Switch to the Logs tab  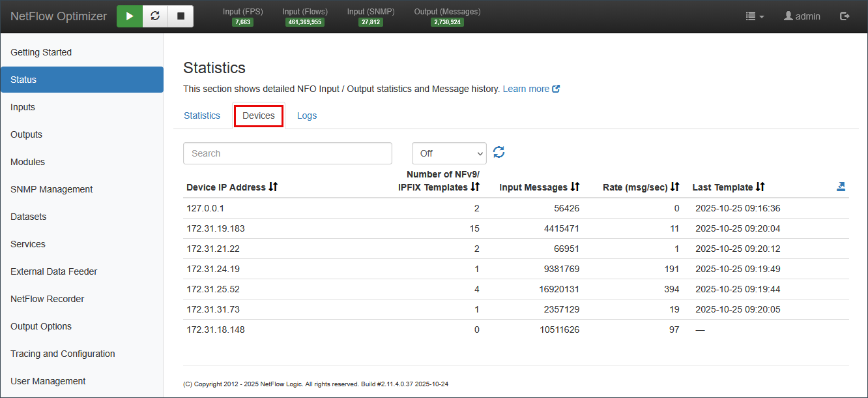pos(307,115)
